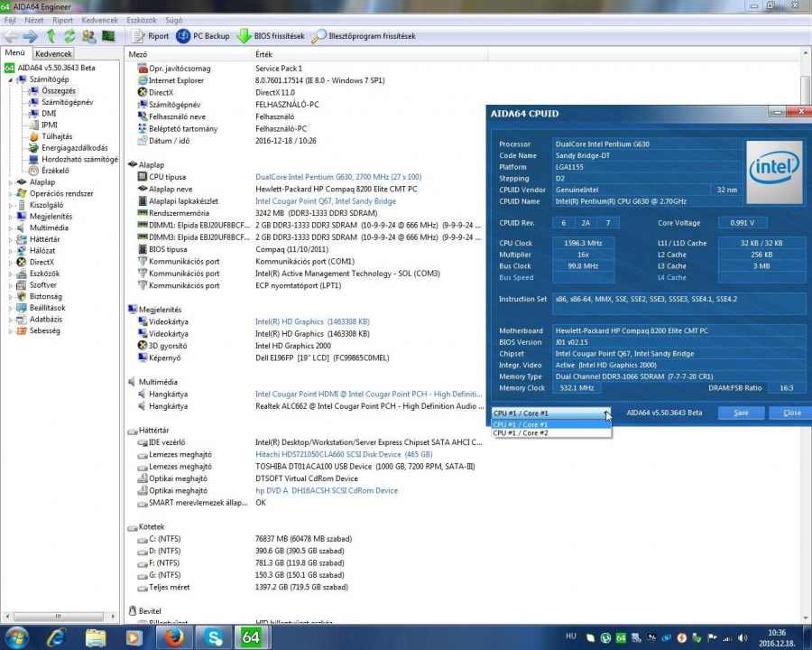Image resolution: width=812 pixels, height=650 pixels.
Task: Click the volume icon in system tray
Action: (743, 637)
